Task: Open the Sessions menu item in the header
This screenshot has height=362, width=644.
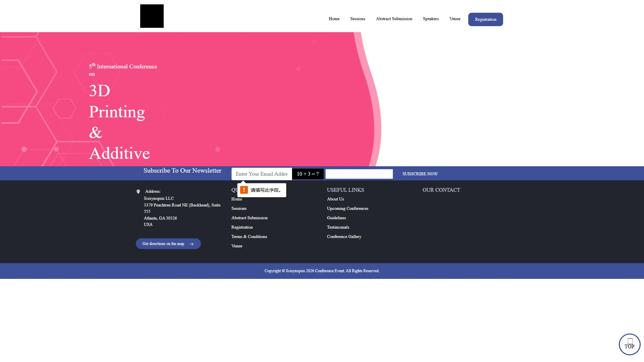Action: (x=358, y=19)
